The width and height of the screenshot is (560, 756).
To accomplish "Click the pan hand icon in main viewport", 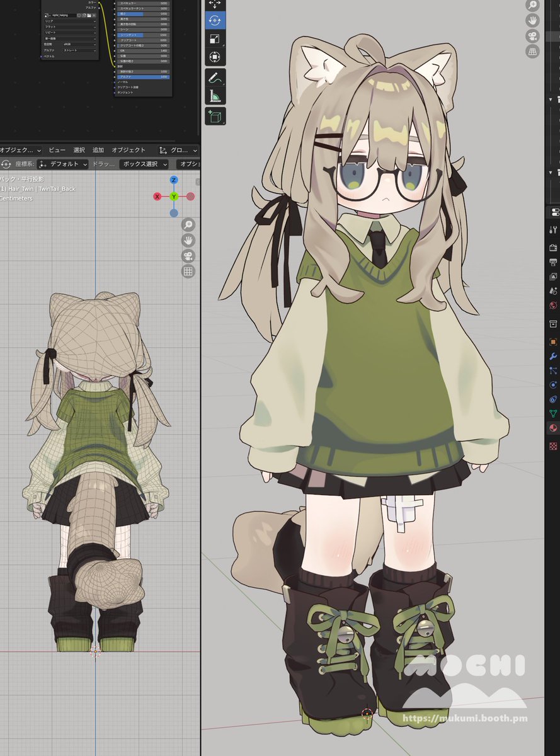I will tap(533, 20).
